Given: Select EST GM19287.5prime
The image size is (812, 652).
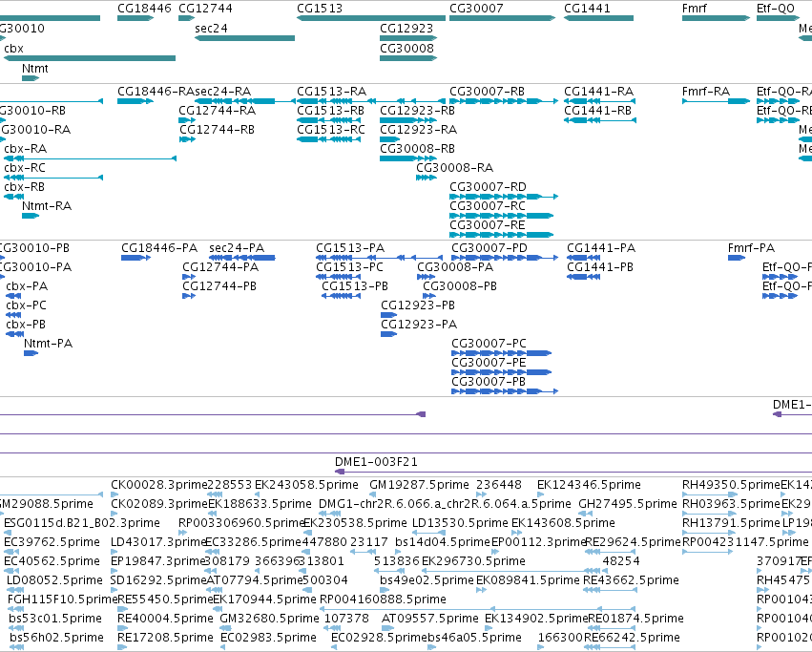Looking at the screenshot, I should pyautogui.click(x=420, y=485).
